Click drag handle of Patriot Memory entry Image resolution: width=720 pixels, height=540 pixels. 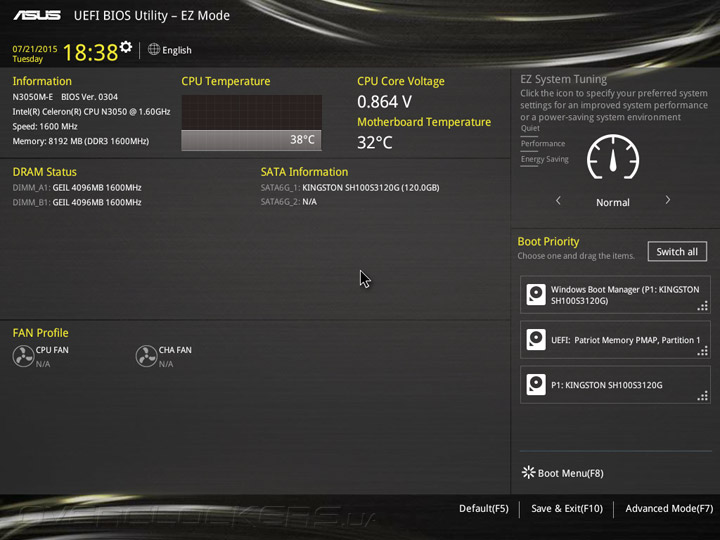pos(703,351)
